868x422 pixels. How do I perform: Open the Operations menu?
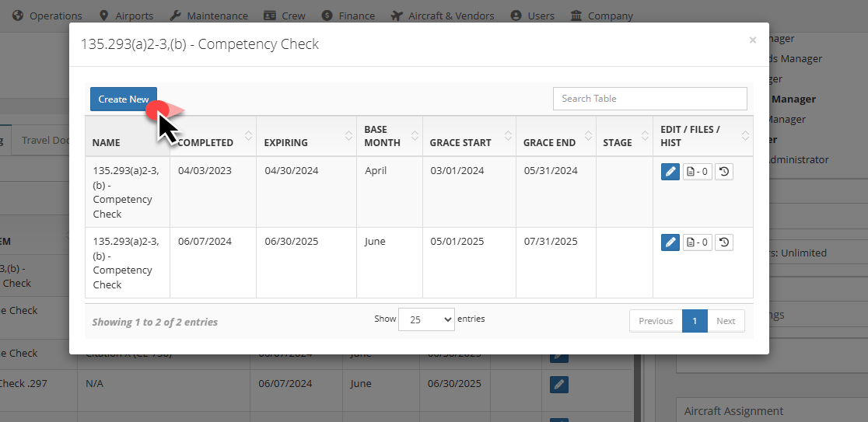tap(47, 16)
